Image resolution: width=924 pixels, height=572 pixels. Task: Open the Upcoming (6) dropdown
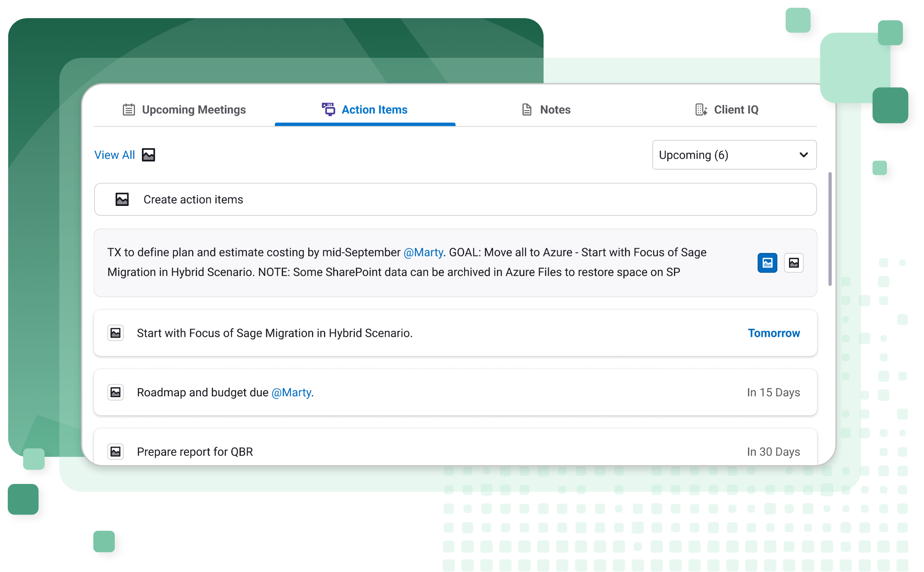pos(725,155)
